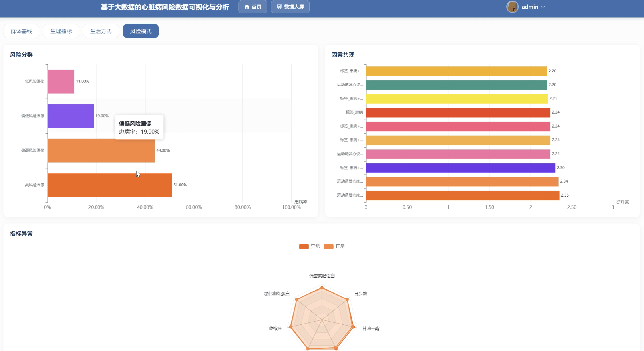Viewport: 644px width, 351px height.
Task: Click the 收缩压 radar label
Action: coord(275,328)
